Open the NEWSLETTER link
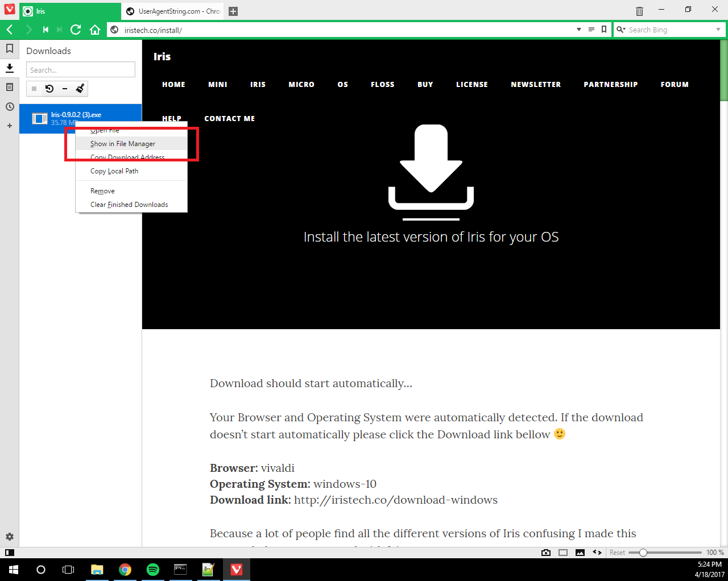The width and height of the screenshot is (728, 581). (x=536, y=85)
